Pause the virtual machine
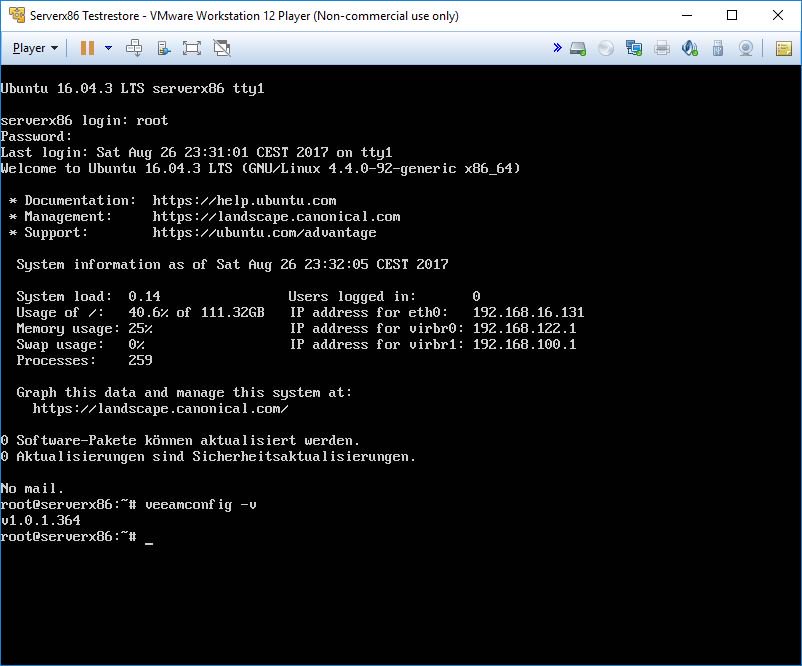 click(x=87, y=48)
